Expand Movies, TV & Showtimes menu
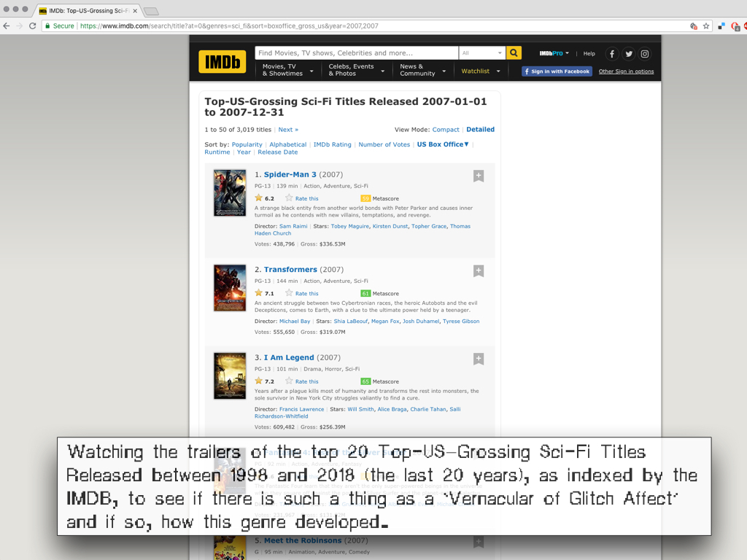This screenshot has height=560, width=747. 287,70
